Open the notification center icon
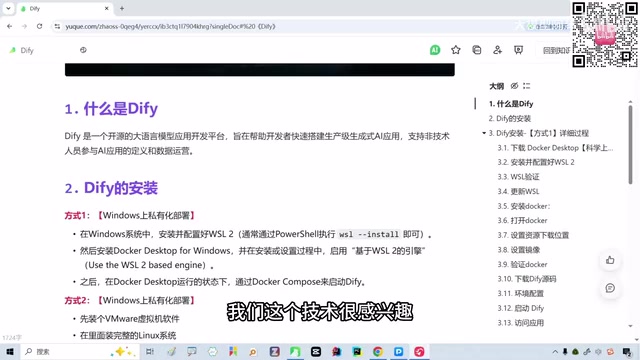Screen dimensions: 640x360 click(x=627, y=351)
